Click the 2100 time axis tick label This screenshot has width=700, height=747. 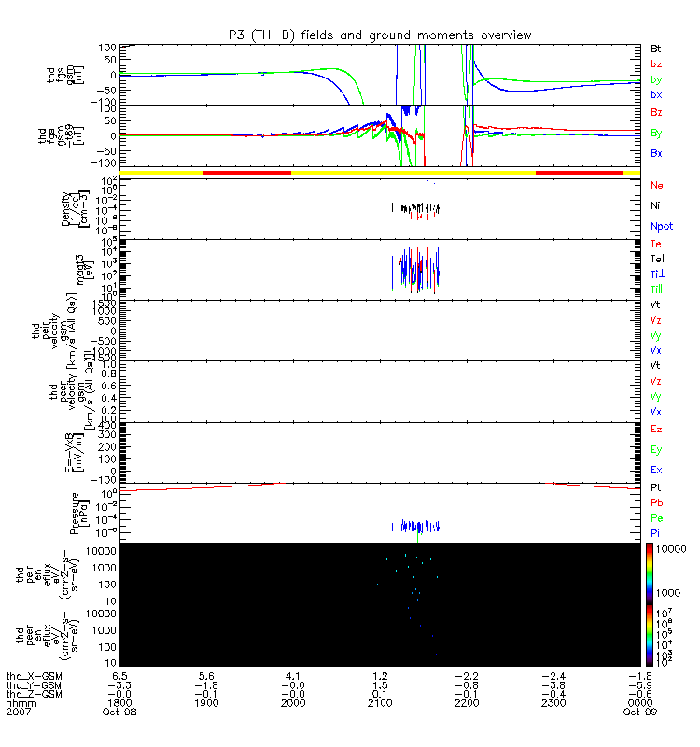pos(380,703)
